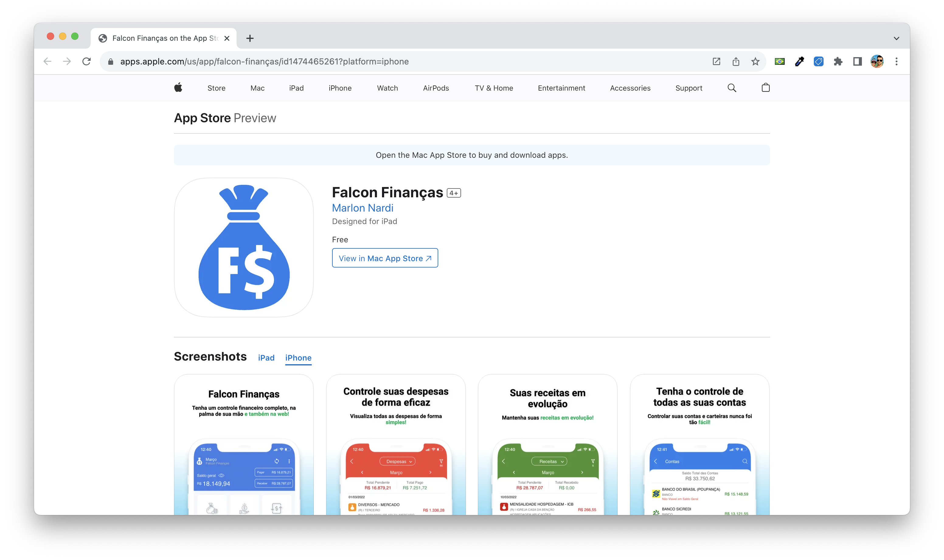Click the 'Designed for iPad' text
Viewport: 944px width, 560px height.
pyautogui.click(x=364, y=222)
